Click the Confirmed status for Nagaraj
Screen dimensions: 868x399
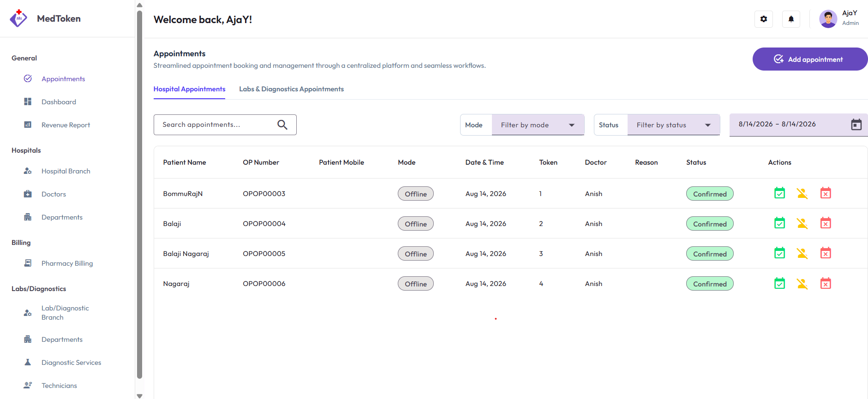point(710,284)
